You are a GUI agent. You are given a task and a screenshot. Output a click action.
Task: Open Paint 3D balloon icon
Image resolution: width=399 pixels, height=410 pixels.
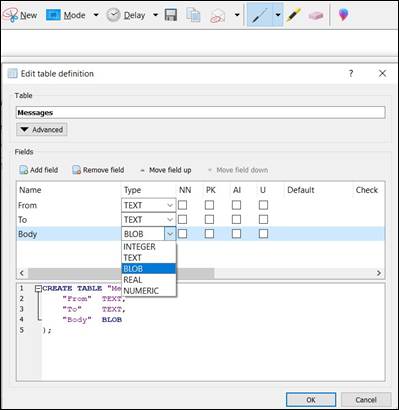343,15
